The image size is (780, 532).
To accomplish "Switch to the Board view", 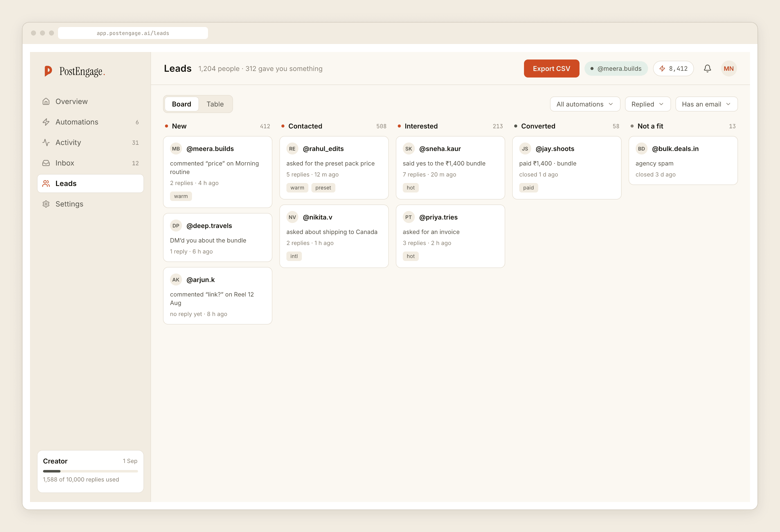I will [181, 104].
